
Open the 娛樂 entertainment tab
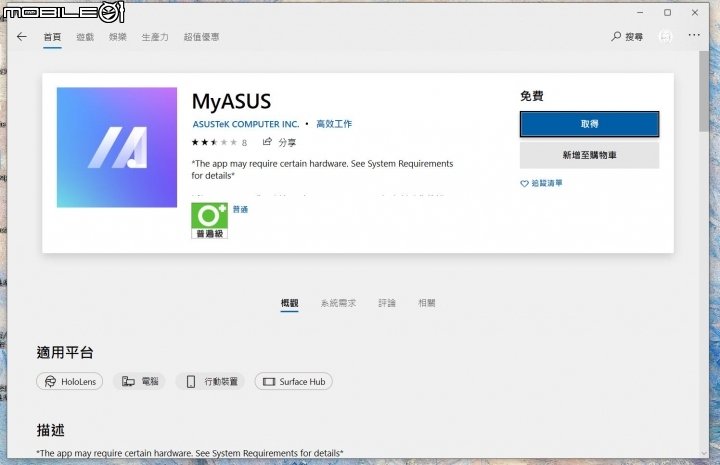coord(118,37)
